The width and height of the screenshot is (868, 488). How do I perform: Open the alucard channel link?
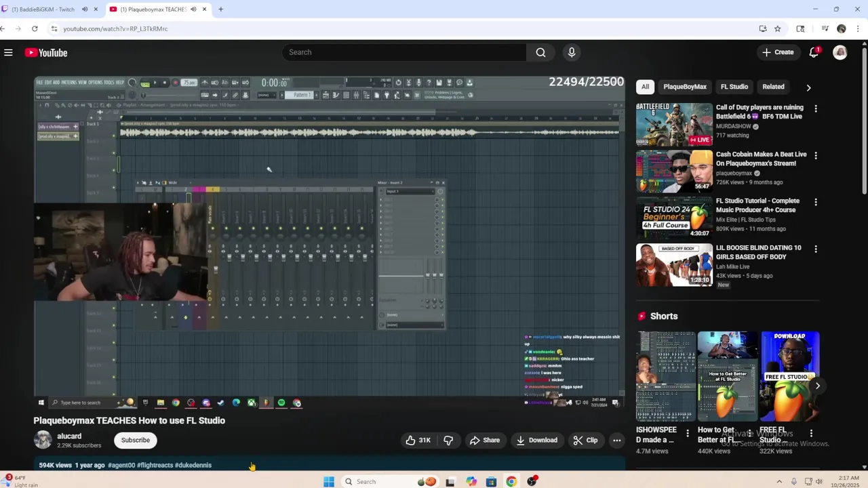coord(69,436)
